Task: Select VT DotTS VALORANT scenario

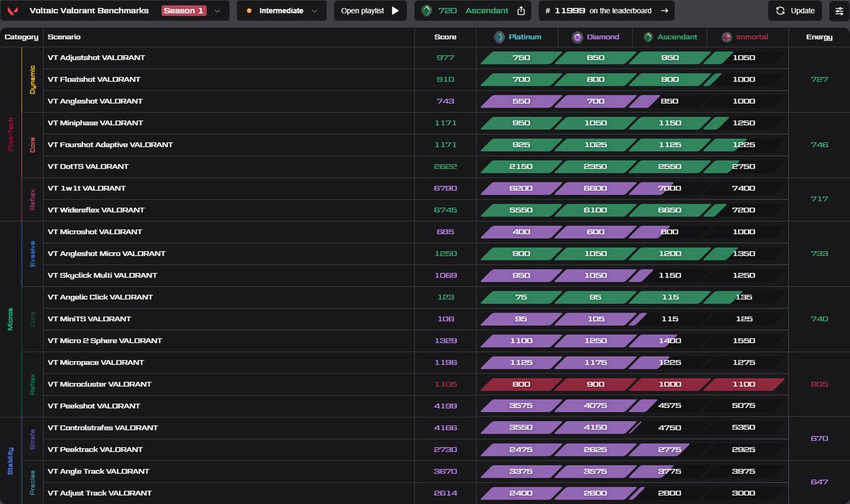Action: coord(88,166)
